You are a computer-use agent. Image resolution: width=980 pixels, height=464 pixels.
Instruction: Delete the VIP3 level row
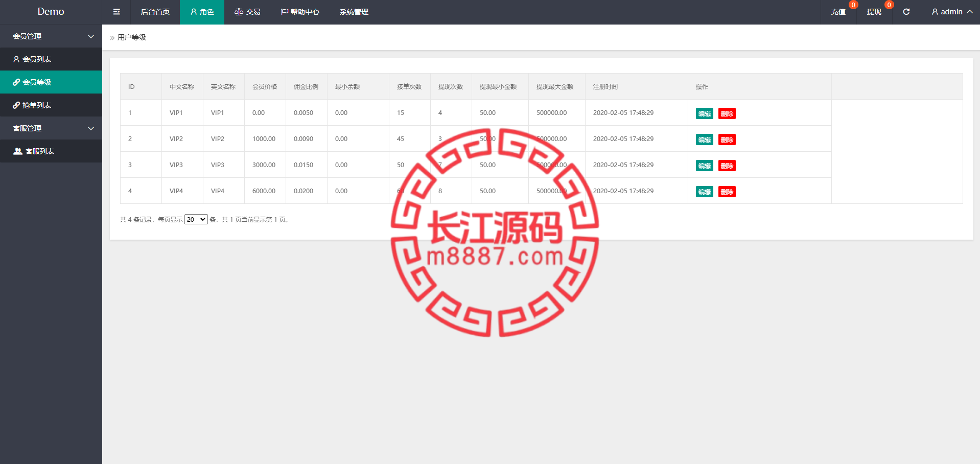tap(727, 166)
